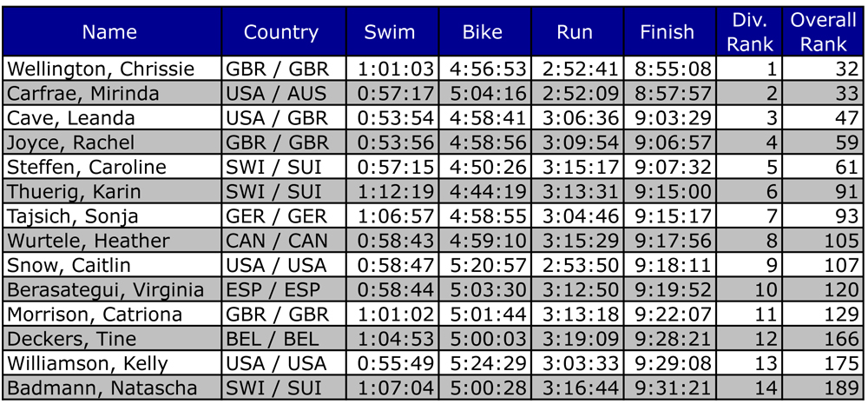Select the Div. Rank column header

749,31
